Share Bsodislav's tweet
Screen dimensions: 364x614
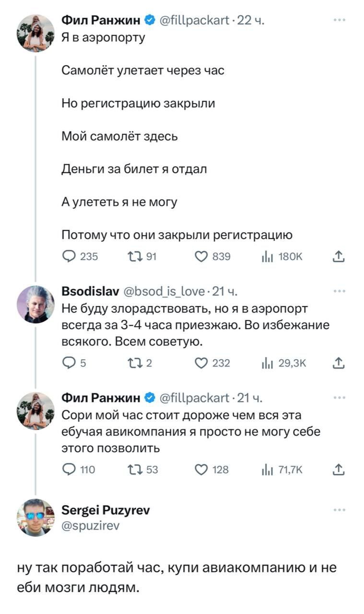tap(339, 363)
